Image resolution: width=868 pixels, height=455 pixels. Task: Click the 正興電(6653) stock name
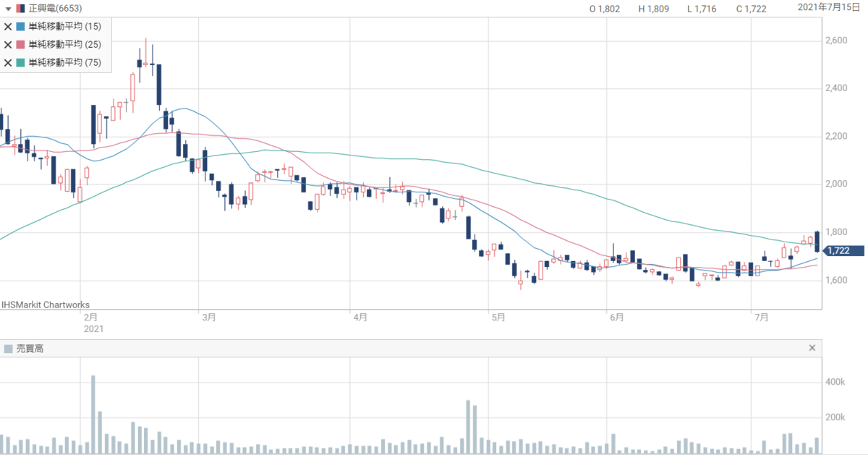[55, 9]
